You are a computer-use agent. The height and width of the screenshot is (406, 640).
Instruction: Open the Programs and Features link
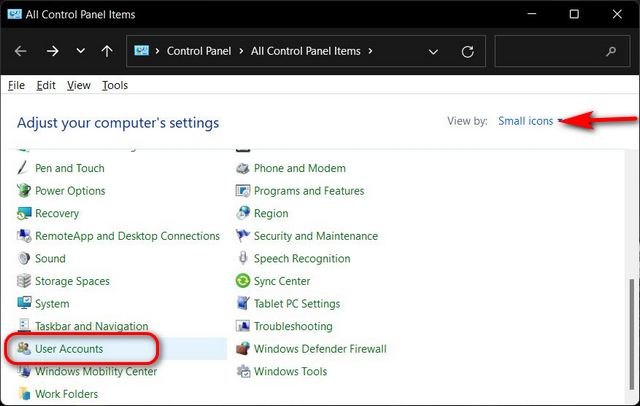[309, 191]
